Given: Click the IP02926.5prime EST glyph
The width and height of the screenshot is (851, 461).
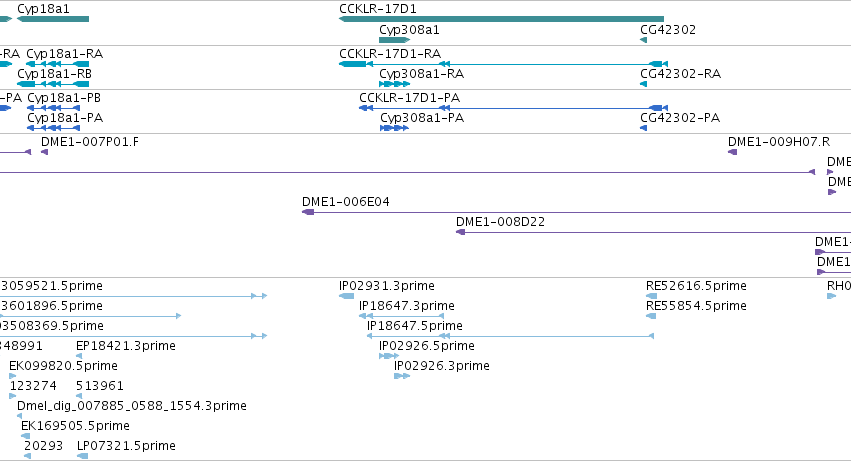Looking at the screenshot, I should [389, 356].
